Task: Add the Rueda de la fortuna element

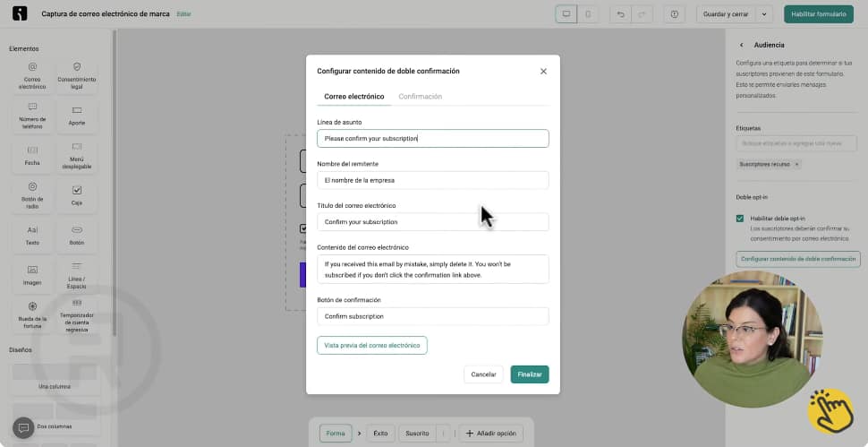Action: 32,315
